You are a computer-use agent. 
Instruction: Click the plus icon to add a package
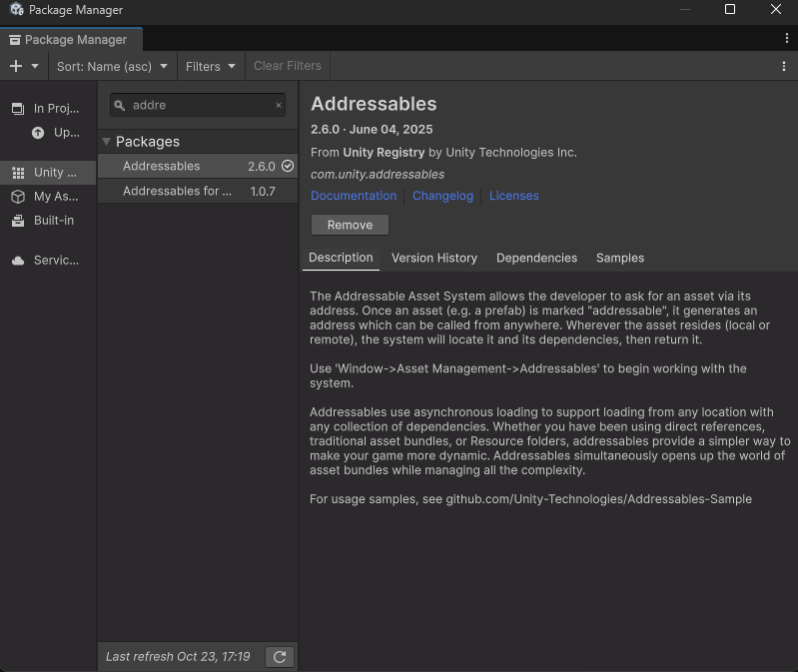tap(16, 66)
